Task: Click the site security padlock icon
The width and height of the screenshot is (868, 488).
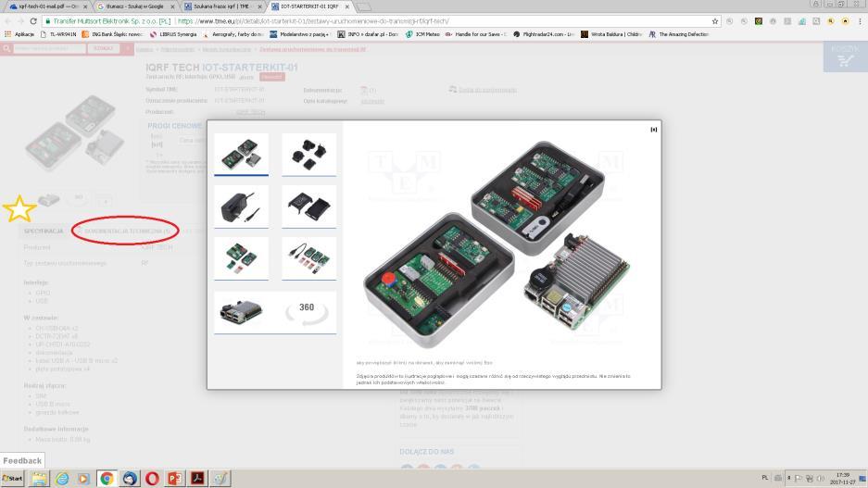Action: [48, 21]
